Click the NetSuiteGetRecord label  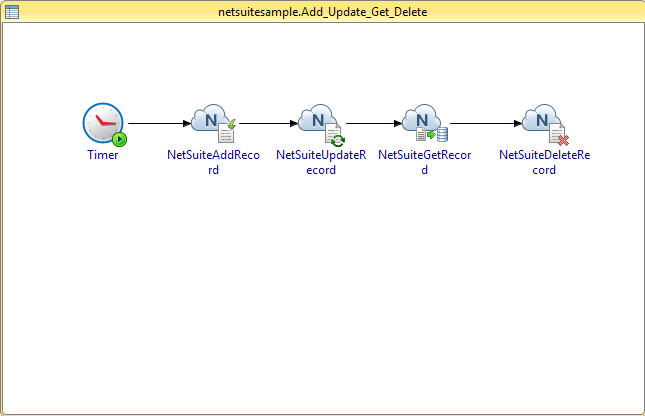coord(423,163)
